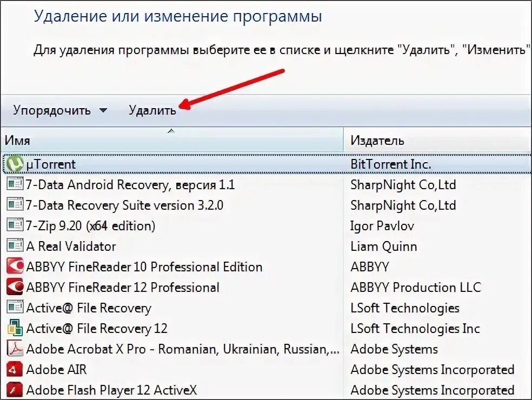Click the Adobe Acrobat X Pro icon
Screen dimensions: 532x400
[15, 349]
